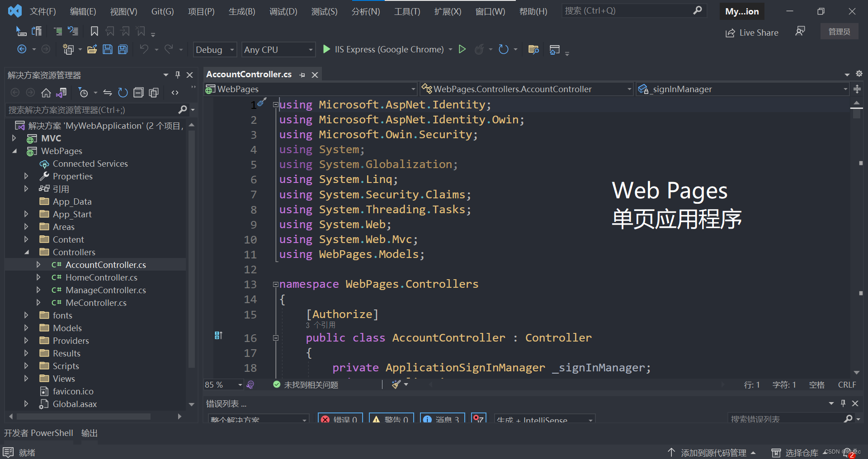868x459 pixels.
Task: Navigate backward using the back arrow icon
Action: 22,49
